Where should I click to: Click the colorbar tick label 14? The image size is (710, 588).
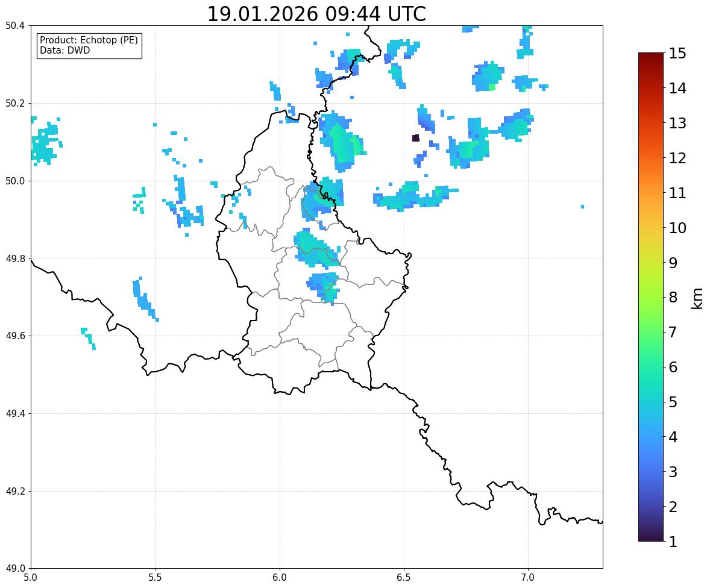tap(677, 89)
